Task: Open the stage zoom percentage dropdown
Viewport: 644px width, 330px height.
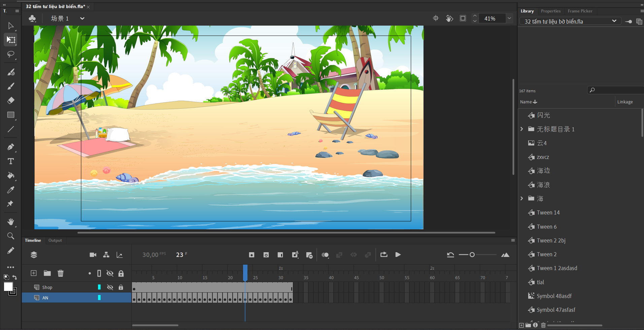Action: [509, 19]
